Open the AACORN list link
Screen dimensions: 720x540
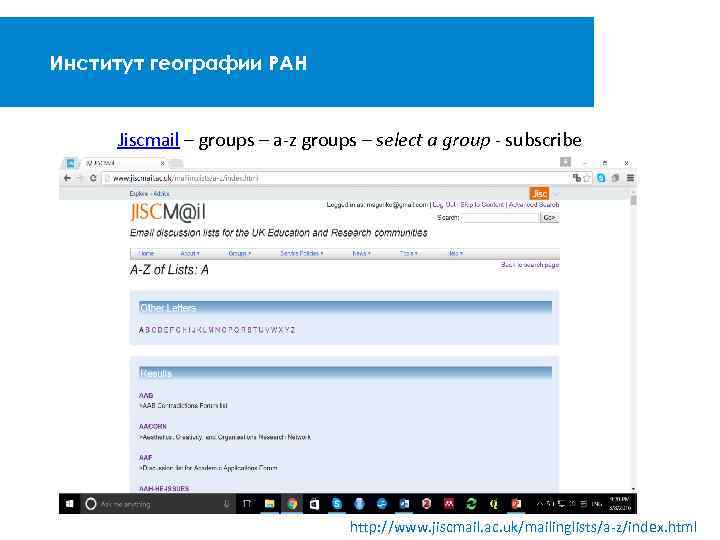pos(153,427)
